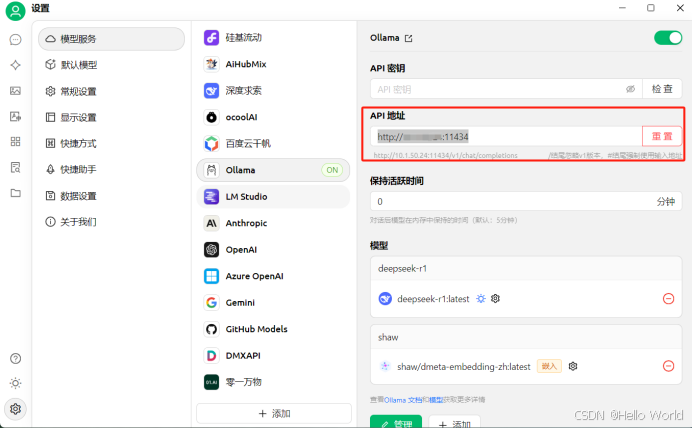Select 快捷方式 settings section
Image resolution: width=692 pixels, height=429 pixels.
pyautogui.click(x=111, y=143)
